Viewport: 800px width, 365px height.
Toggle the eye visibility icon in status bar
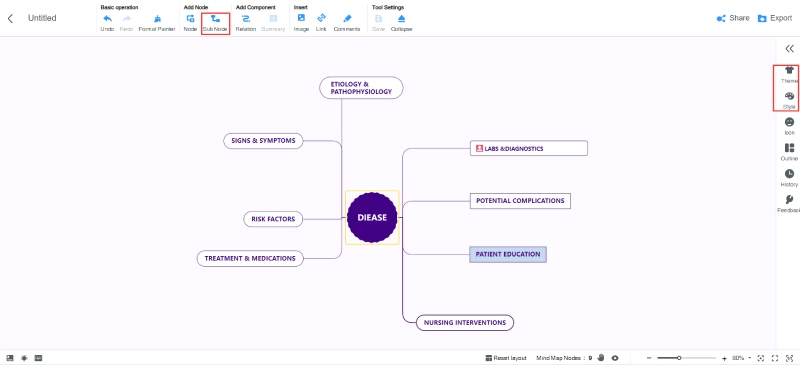(615, 358)
